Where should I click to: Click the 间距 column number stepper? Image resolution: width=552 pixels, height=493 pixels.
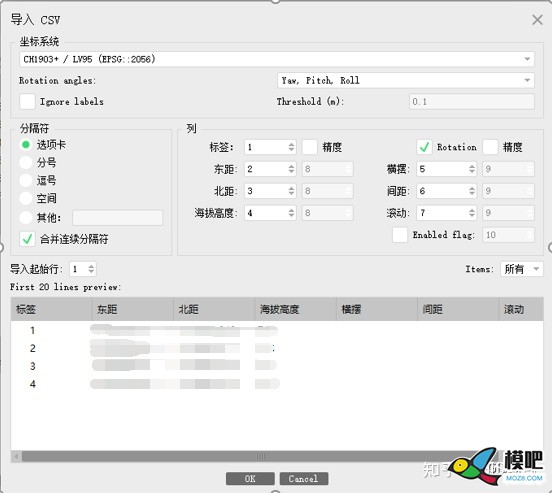[x=446, y=191]
